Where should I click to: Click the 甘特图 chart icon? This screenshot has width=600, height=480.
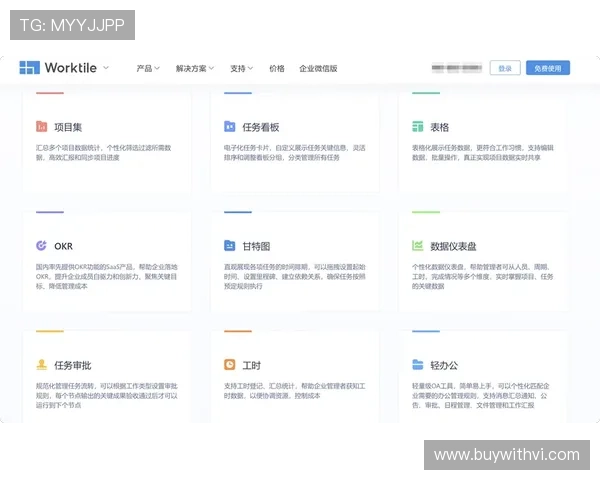point(229,245)
